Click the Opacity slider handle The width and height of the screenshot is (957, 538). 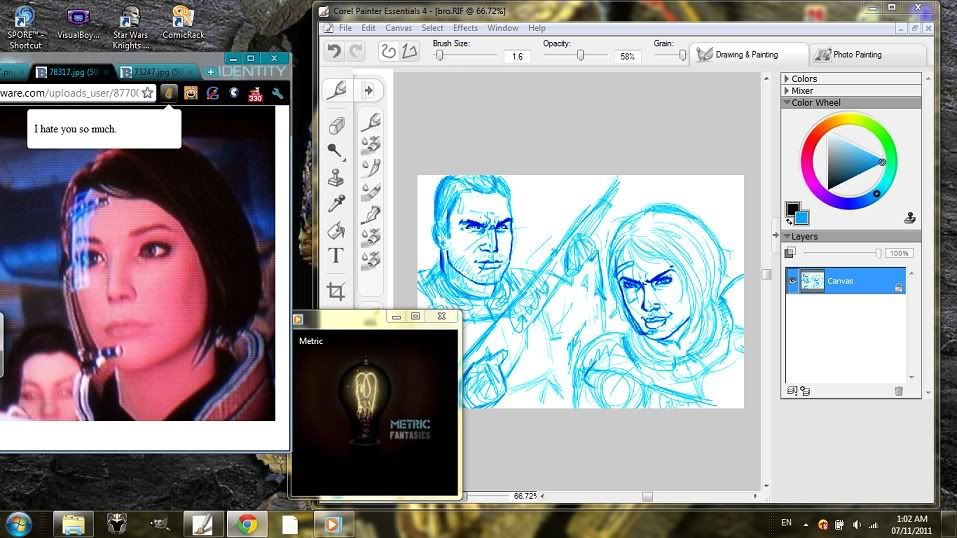point(580,56)
